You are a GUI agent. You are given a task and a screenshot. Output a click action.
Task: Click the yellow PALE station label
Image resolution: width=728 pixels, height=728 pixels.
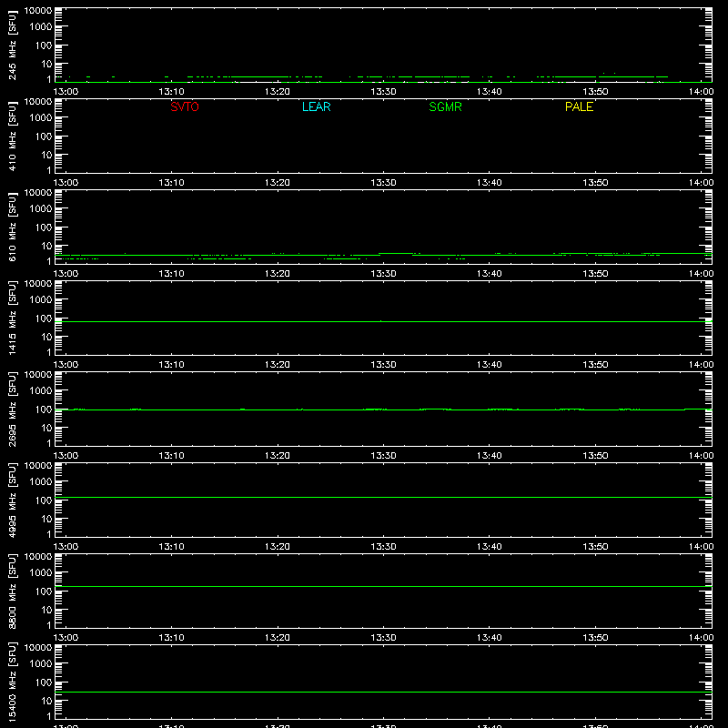(x=579, y=106)
